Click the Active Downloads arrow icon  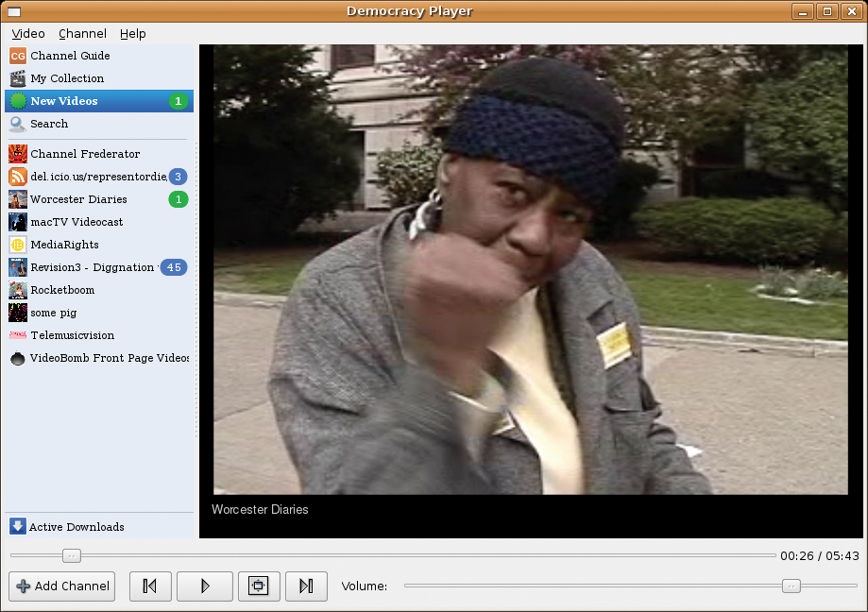click(x=18, y=526)
